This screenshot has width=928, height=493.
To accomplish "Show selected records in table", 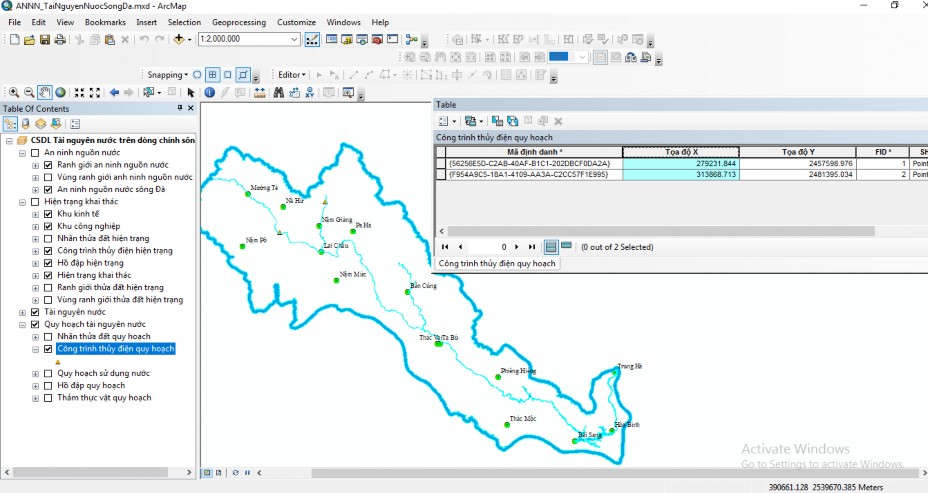I will [x=566, y=246].
